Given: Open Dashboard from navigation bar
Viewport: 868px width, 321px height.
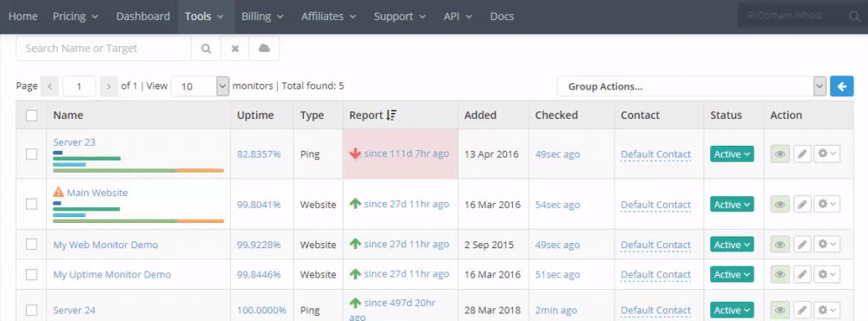Looking at the screenshot, I should pyautogui.click(x=143, y=16).
